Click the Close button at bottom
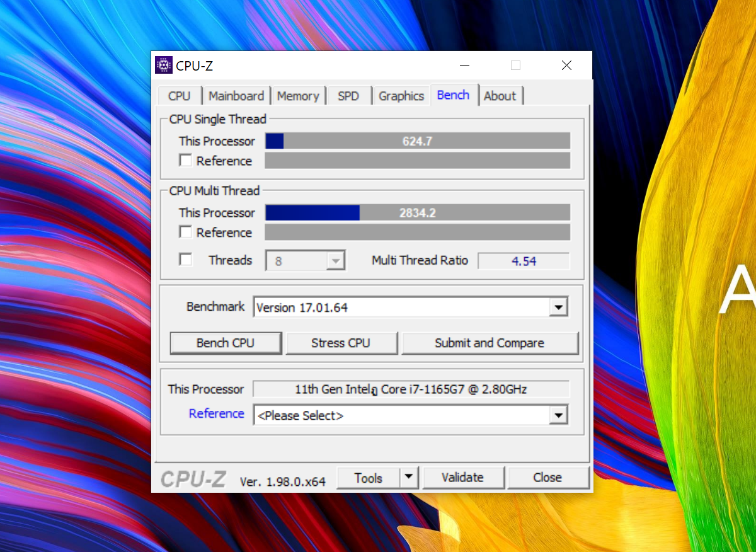This screenshot has width=756, height=552. point(547,478)
